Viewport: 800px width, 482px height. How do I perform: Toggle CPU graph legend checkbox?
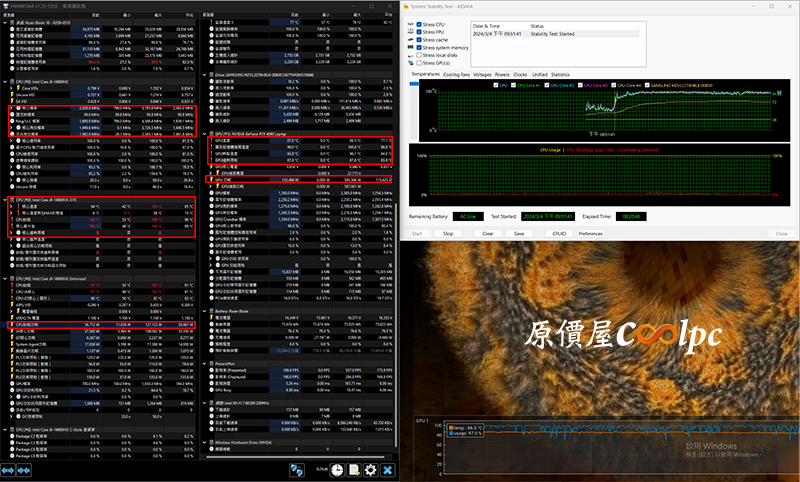click(x=496, y=85)
